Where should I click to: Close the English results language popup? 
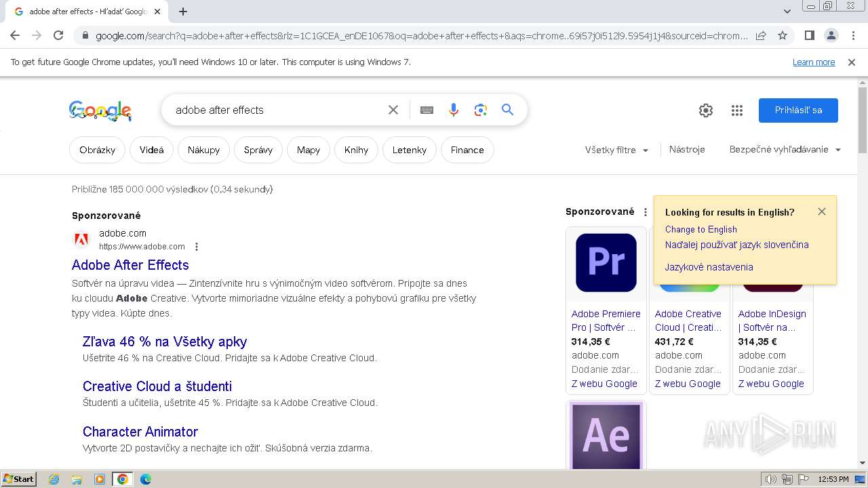tap(822, 211)
